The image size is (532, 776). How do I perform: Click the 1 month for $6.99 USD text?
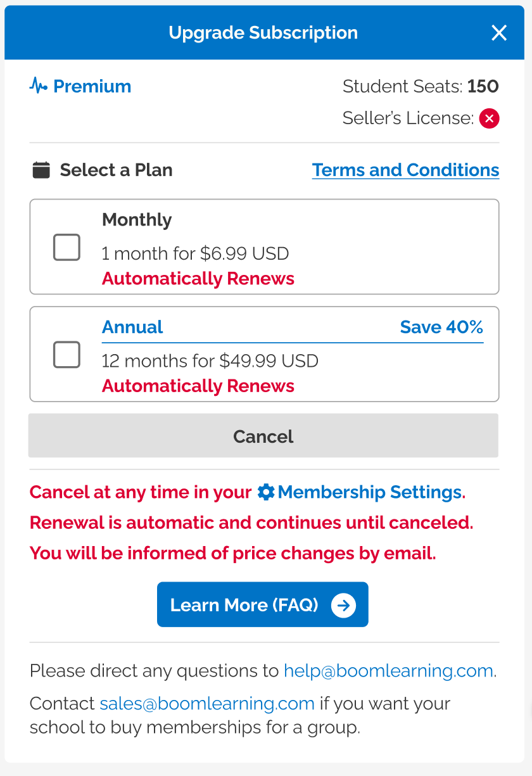195,253
